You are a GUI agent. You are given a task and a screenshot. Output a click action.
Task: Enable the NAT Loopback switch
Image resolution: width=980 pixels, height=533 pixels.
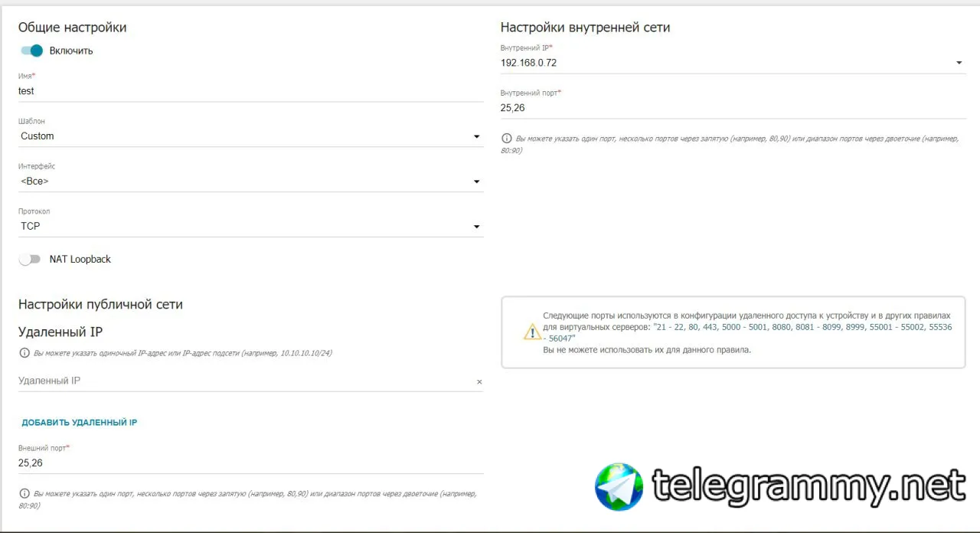(30, 260)
